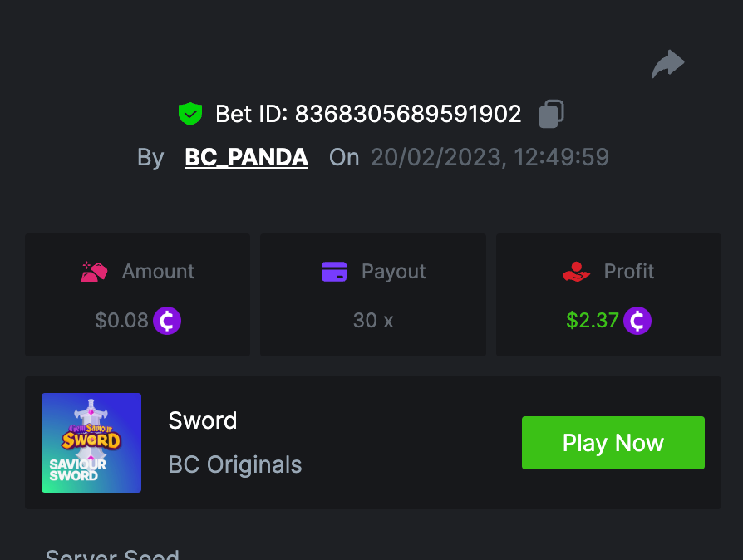Viewport: 743px width, 560px height.
Task: Copy the Bet ID with copy icon
Action: 551,114
